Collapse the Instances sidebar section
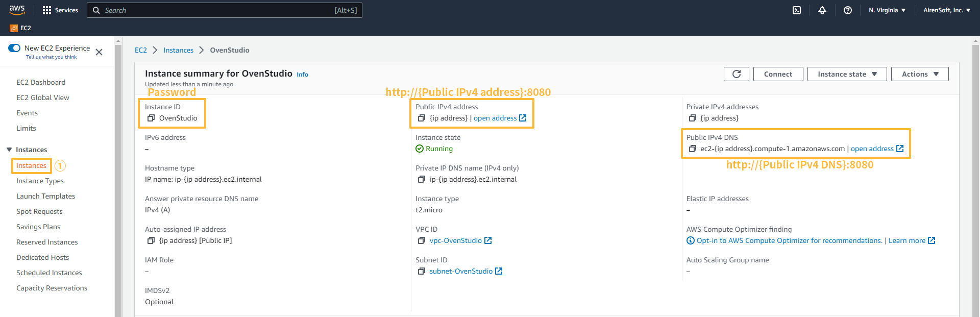This screenshot has width=980, height=317. [x=9, y=150]
